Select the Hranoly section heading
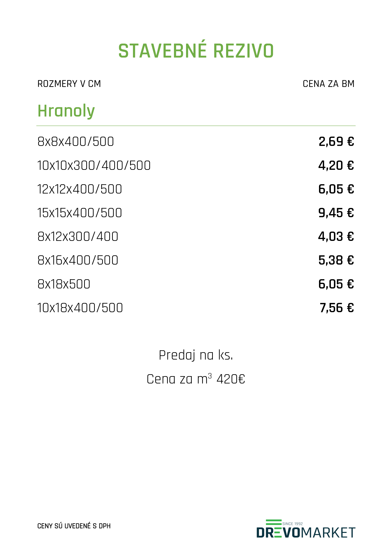This screenshot has width=392, height=554. pyautogui.click(x=66, y=111)
